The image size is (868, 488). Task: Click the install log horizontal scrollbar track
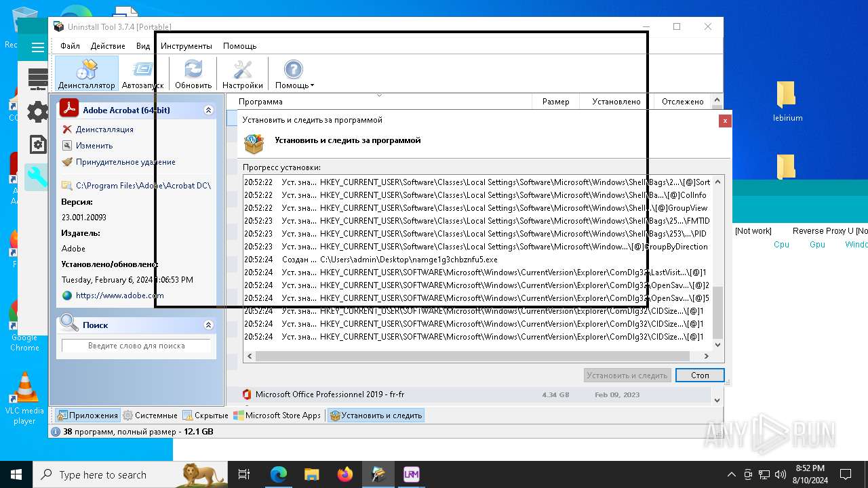(473, 356)
